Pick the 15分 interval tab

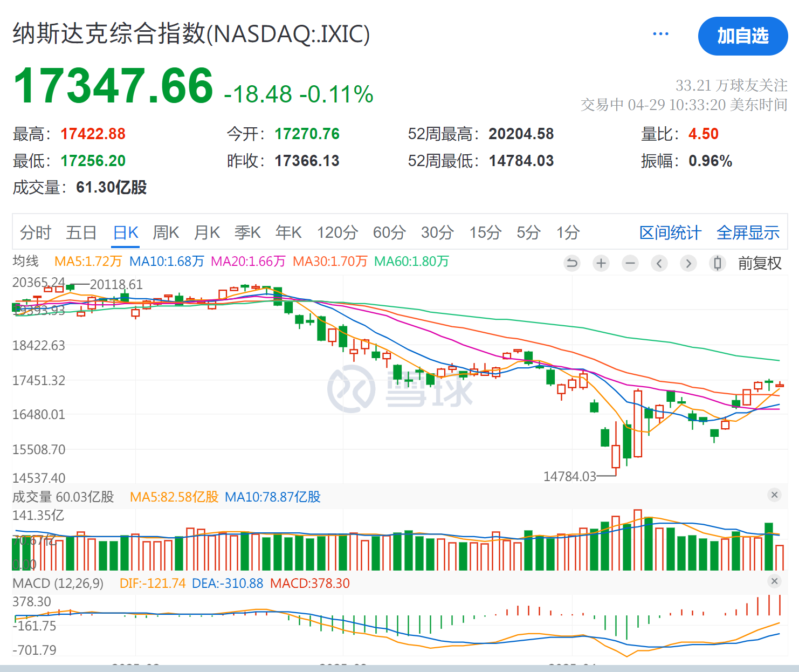[485, 232]
